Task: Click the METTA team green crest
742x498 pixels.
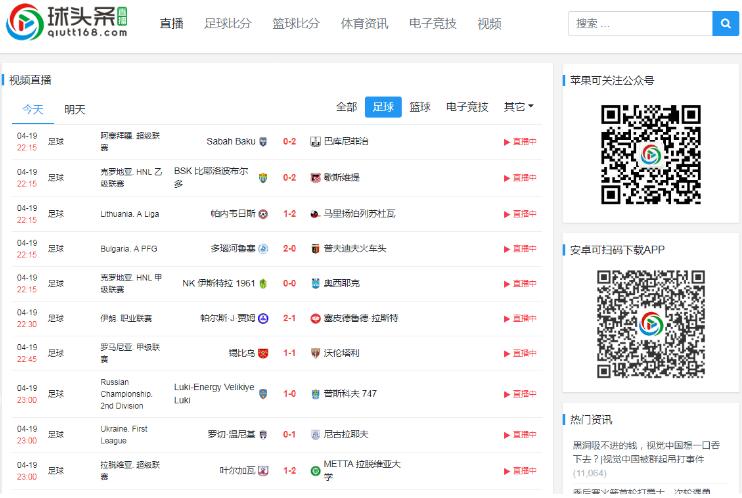Action: [315, 470]
